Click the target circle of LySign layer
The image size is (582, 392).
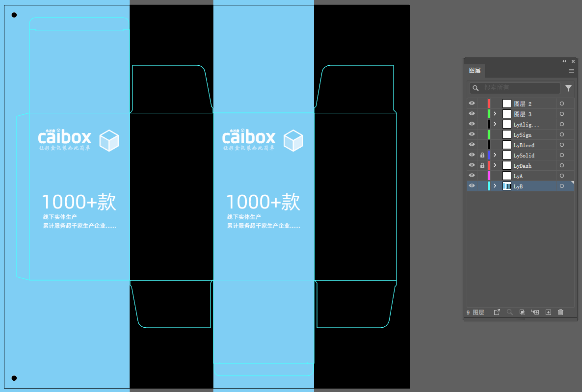pos(561,135)
